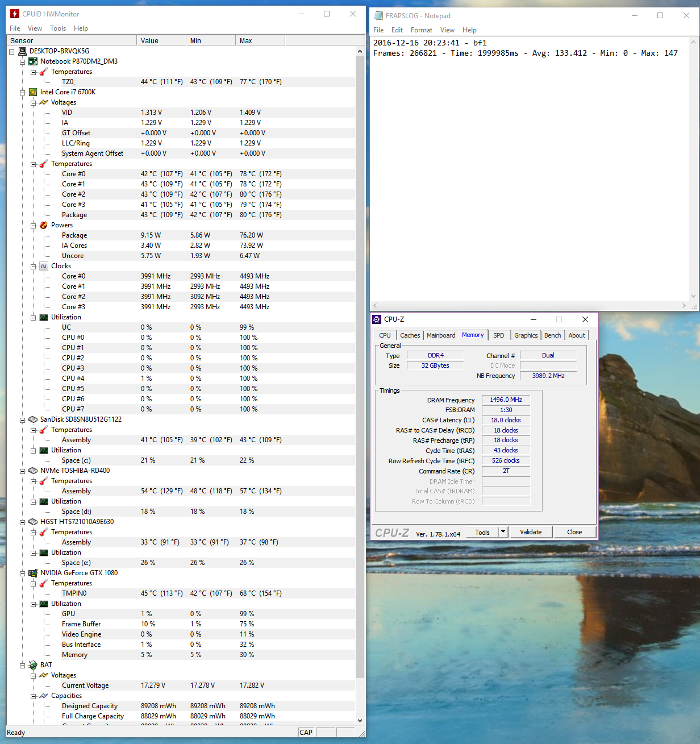Click the Temperatures icon under NVIDIA GeForce GTX 1080
Screen dimensions: 700x744
(44, 583)
